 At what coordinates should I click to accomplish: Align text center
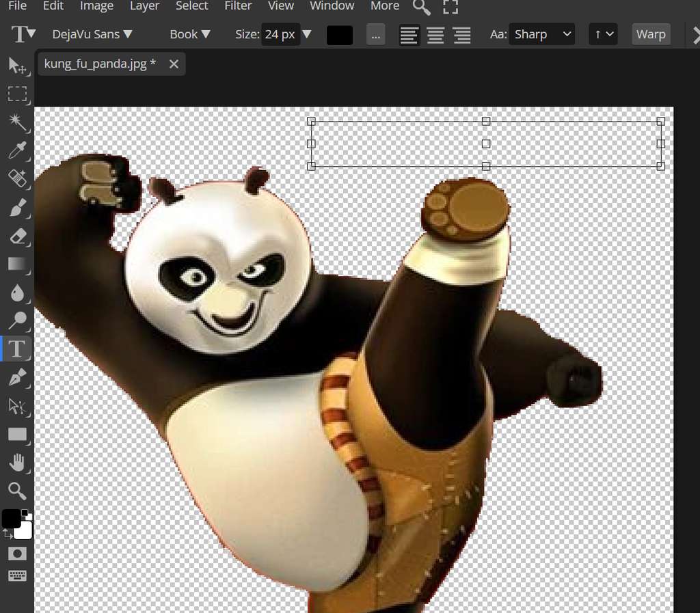435,35
